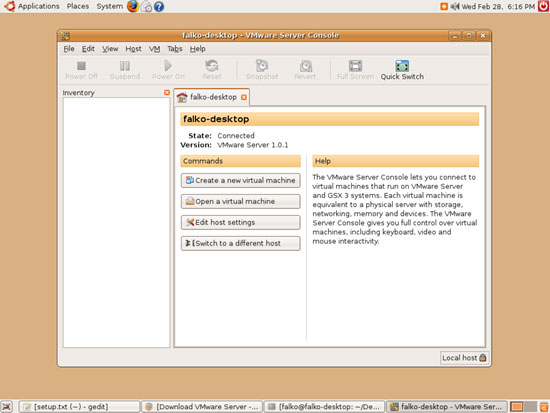The width and height of the screenshot is (550, 413).
Task: Click the Help section header
Action: (396, 161)
